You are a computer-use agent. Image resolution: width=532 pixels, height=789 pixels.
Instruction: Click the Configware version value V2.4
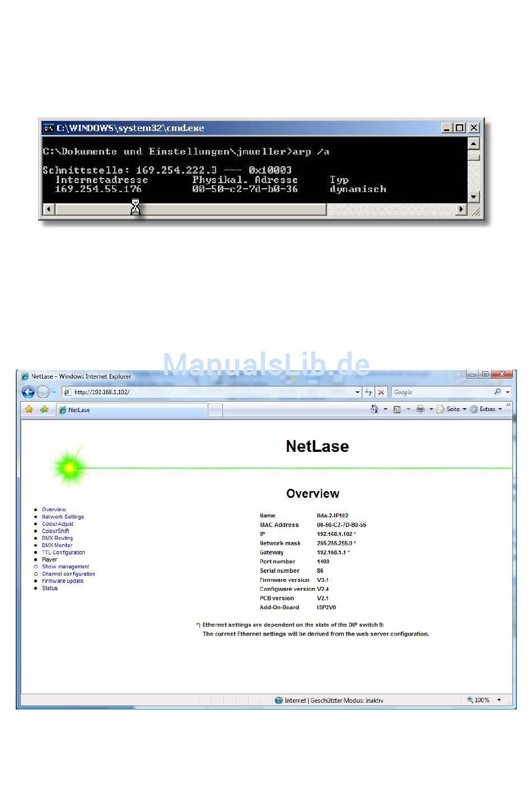tap(323, 589)
